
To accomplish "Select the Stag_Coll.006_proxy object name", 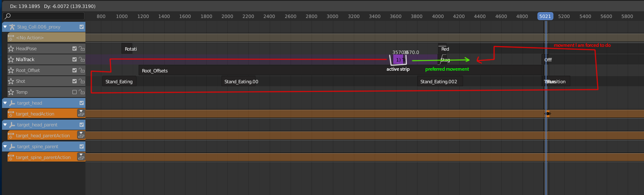I will pyautogui.click(x=39, y=27).
